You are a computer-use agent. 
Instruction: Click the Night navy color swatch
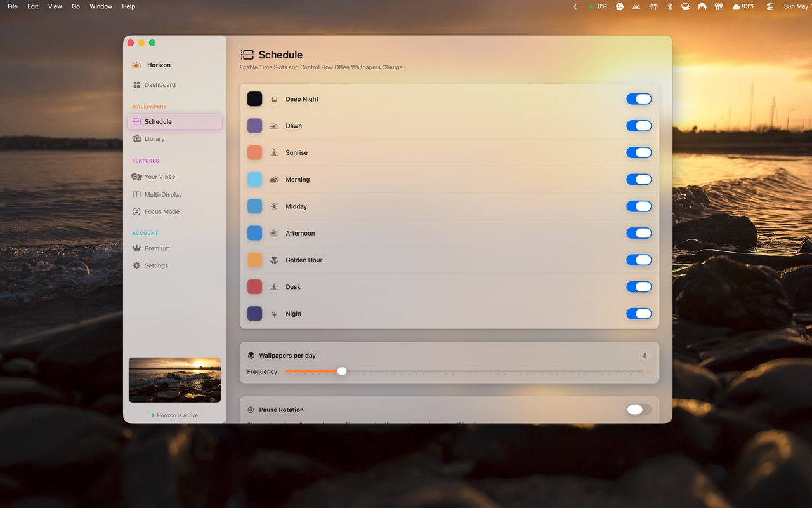click(x=254, y=314)
